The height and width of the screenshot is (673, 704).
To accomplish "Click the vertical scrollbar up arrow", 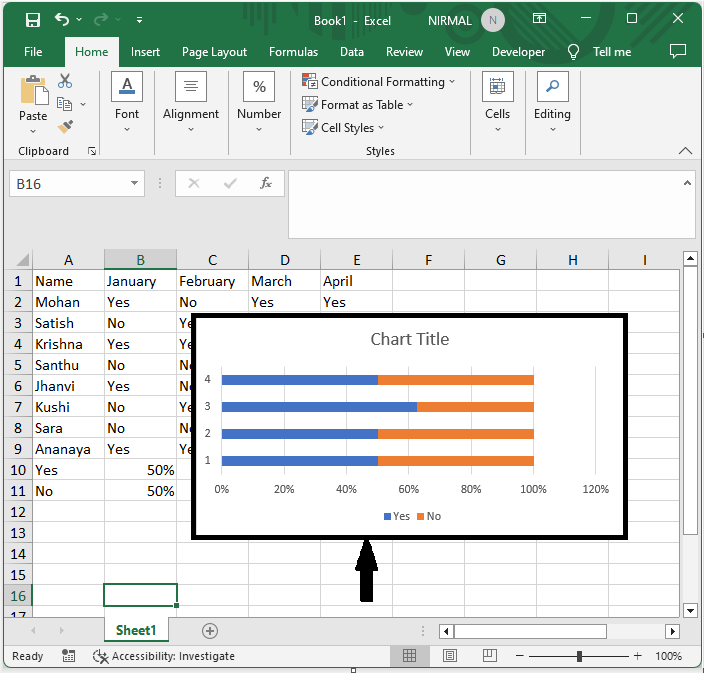I will click(690, 259).
